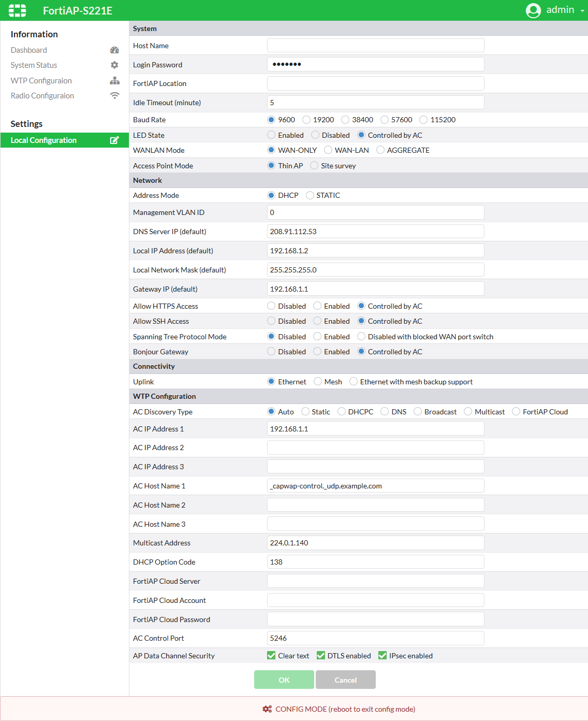
Task: Click the Radio Configuraion wireless icon
Action: click(x=114, y=95)
